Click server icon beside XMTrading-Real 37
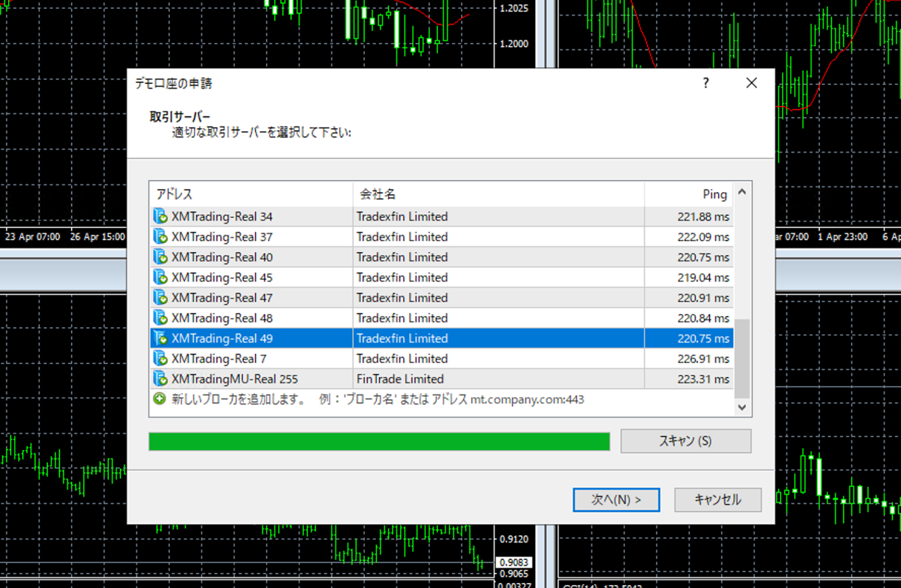The height and width of the screenshot is (588, 901). point(160,237)
